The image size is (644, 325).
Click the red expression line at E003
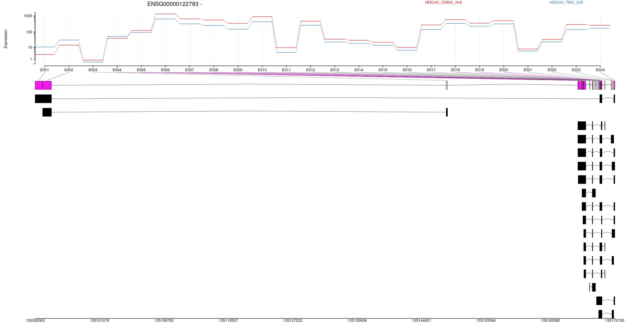click(93, 60)
